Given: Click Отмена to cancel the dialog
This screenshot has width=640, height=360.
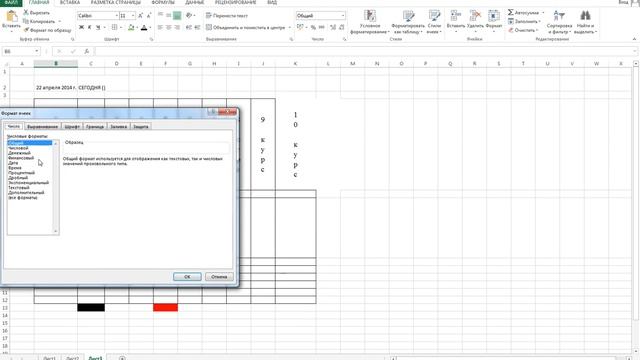Looking at the screenshot, I should click(219, 277).
